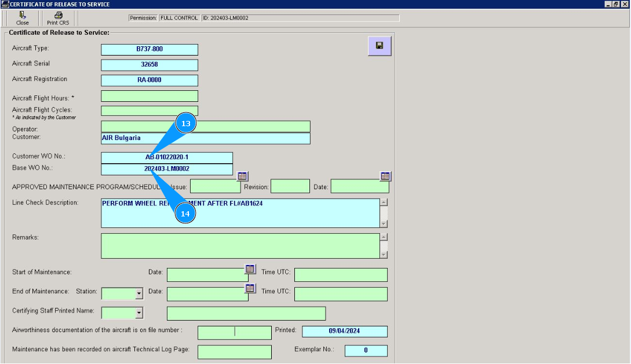631x364 pixels.
Task: Click the End of Maintenance Time UTC field
Action: [x=341, y=294]
